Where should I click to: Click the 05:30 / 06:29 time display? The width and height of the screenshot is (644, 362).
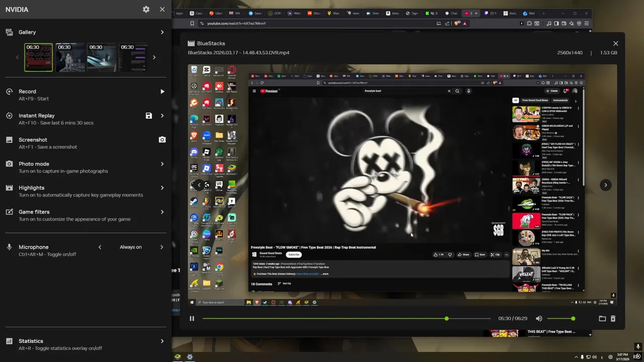[x=512, y=318]
